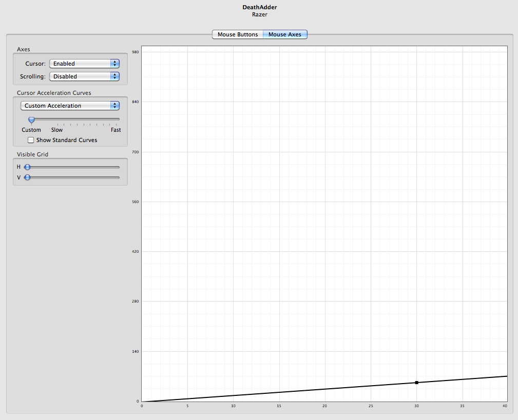Click the right end of H grid slider
This screenshot has height=420, width=518.
tap(118, 167)
